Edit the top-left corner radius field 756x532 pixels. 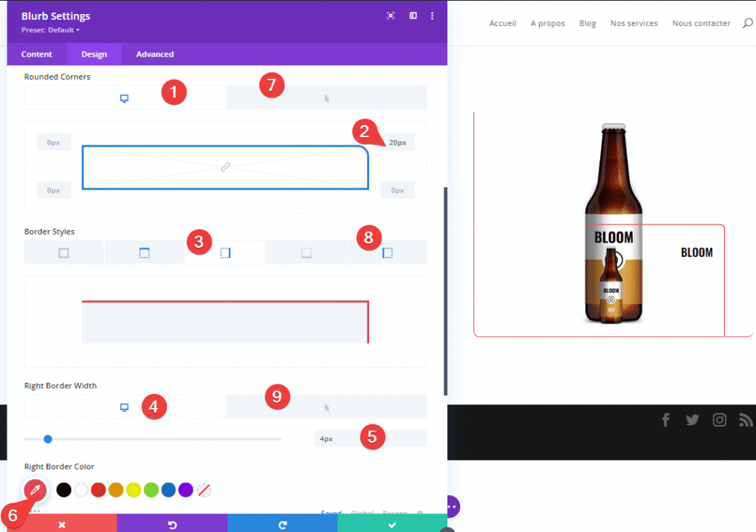coord(53,142)
